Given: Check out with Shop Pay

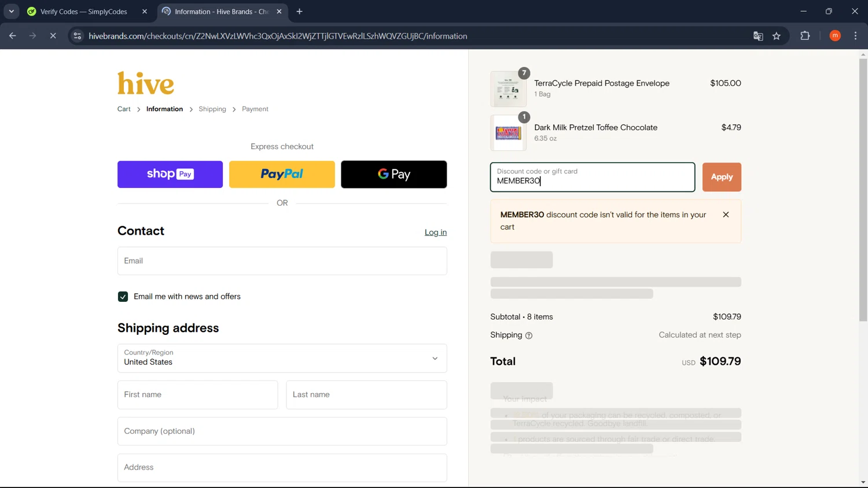Looking at the screenshot, I should click(170, 174).
